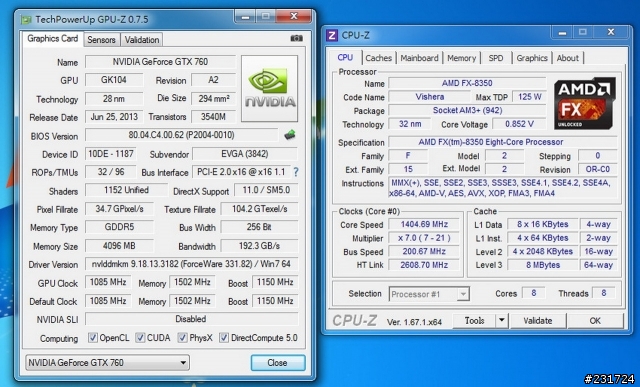Click the Core Voltage value 0.852 V

click(519, 124)
